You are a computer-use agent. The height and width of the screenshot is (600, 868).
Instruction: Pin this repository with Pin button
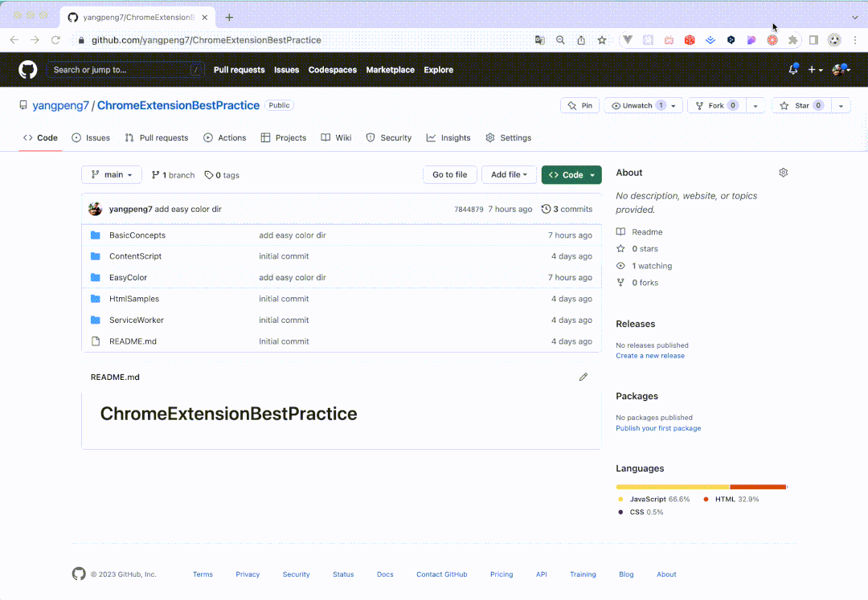[579, 105]
